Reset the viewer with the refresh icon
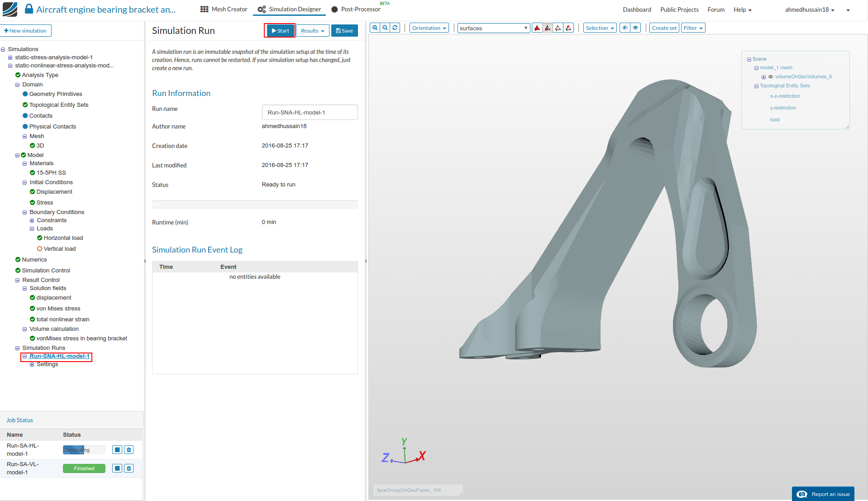This screenshot has width=868, height=501. click(395, 28)
